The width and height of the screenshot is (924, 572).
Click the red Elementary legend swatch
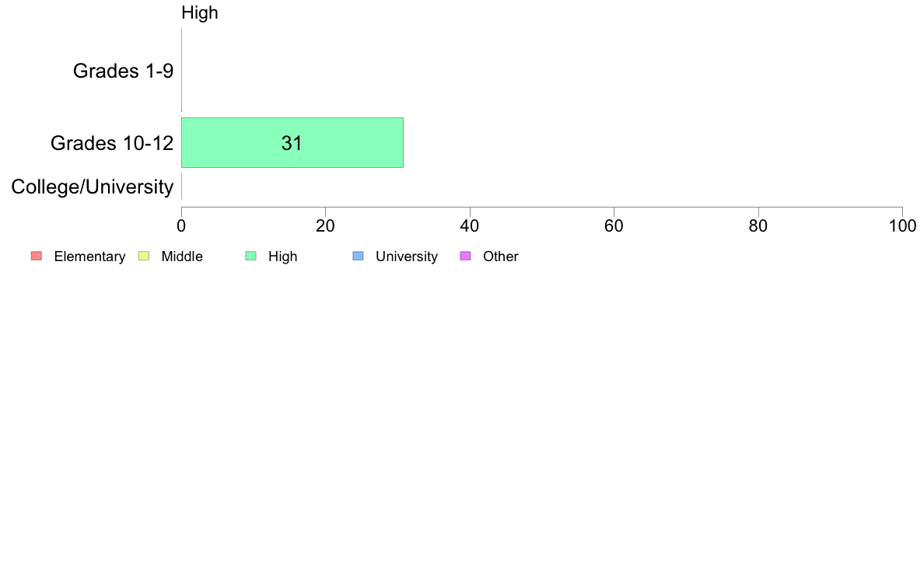click(37, 256)
